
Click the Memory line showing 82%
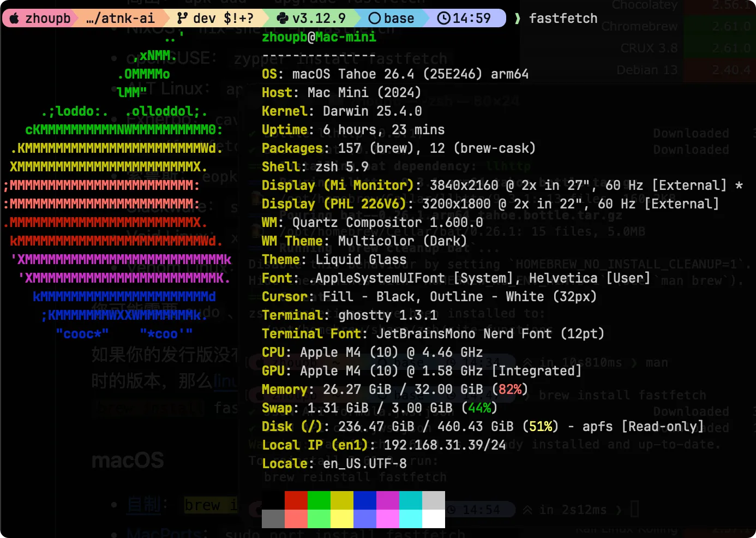point(395,389)
